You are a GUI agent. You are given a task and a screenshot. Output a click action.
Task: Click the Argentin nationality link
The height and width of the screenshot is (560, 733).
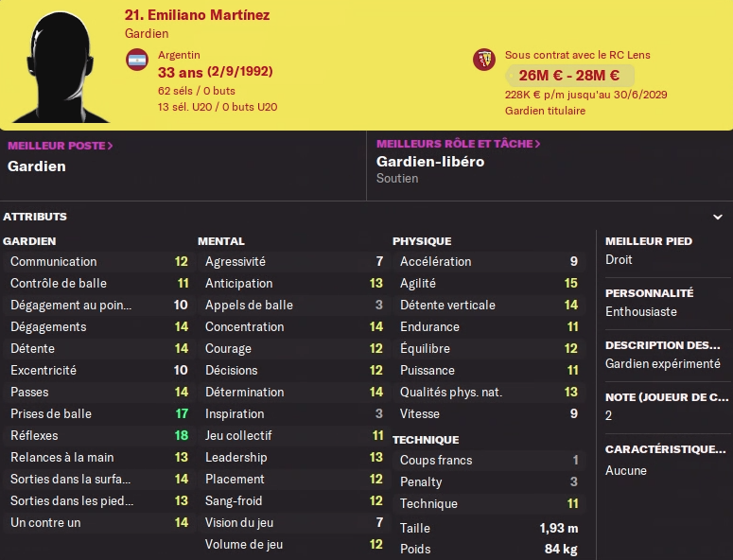179,55
